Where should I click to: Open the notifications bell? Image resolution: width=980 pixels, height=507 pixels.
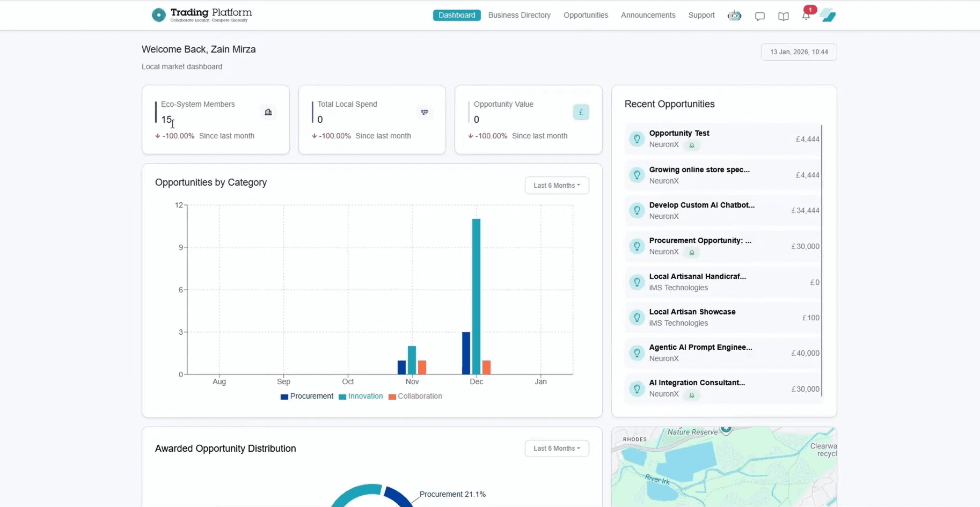[806, 16]
